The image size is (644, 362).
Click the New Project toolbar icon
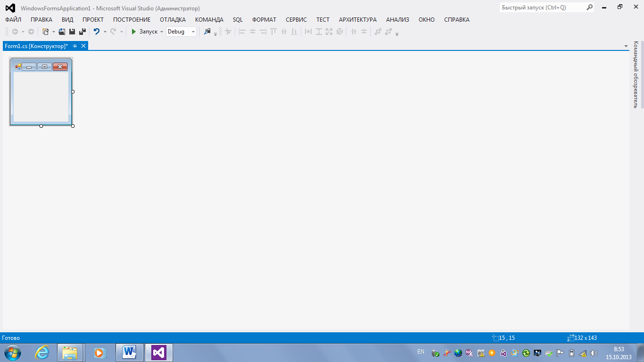(46, 32)
